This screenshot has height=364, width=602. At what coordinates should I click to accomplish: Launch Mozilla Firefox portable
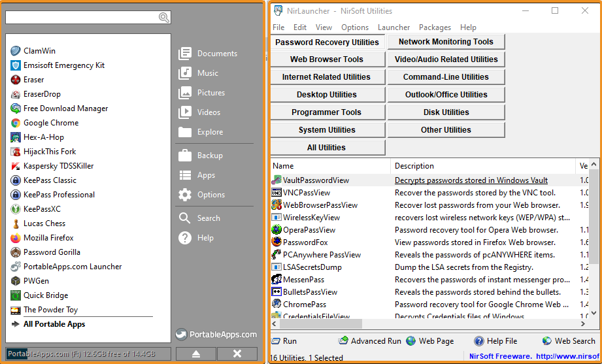42,238
